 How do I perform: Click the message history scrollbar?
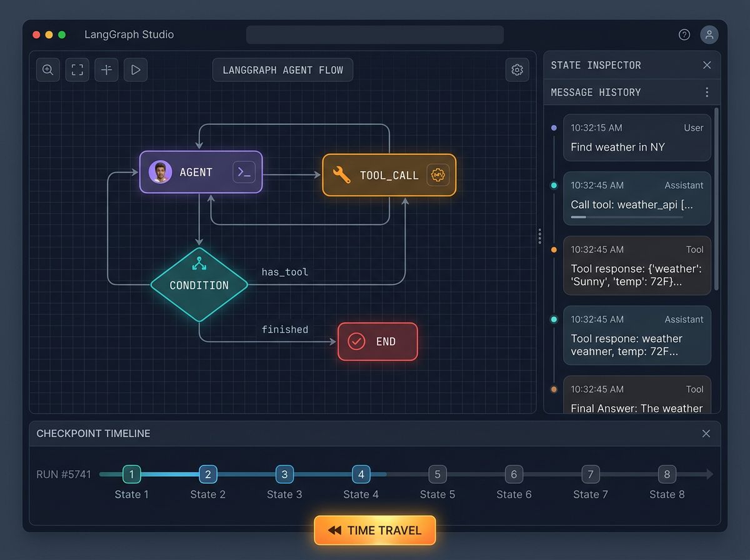tap(716, 199)
